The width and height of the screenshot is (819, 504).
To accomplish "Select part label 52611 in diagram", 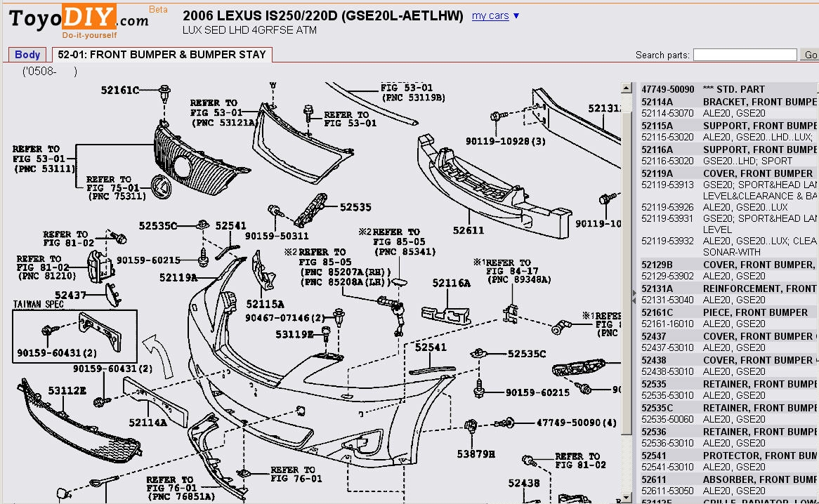I will pos(468,230).
